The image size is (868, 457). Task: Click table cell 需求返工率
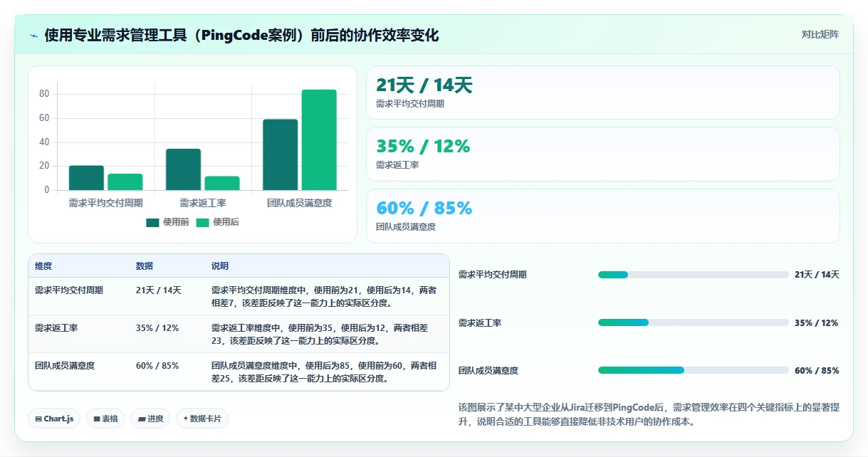point(56,328)
